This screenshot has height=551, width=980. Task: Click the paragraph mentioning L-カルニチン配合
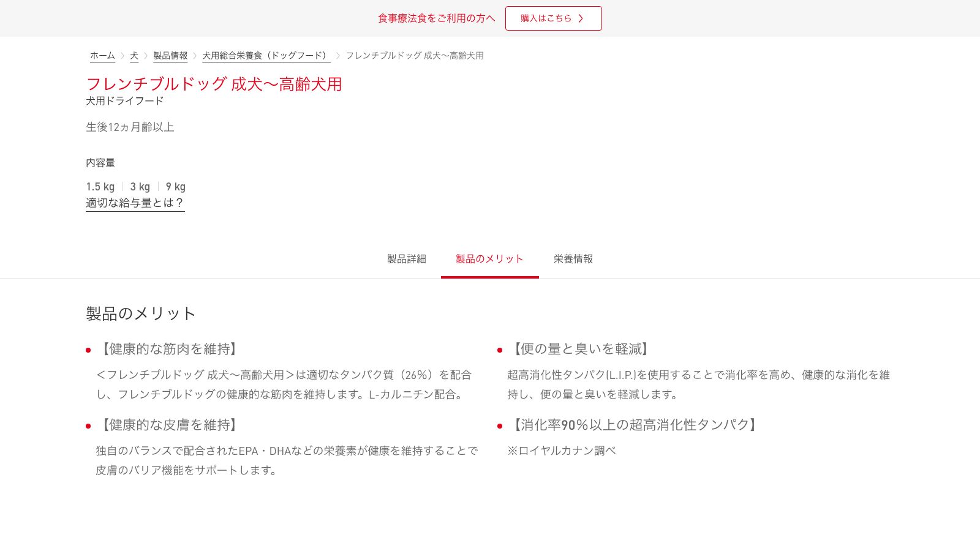(x=284, y=384)
